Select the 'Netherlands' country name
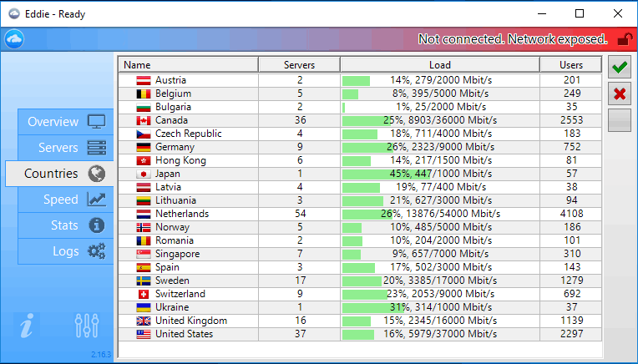The width and height of the screenshot is (638, 364). [182, 214]
